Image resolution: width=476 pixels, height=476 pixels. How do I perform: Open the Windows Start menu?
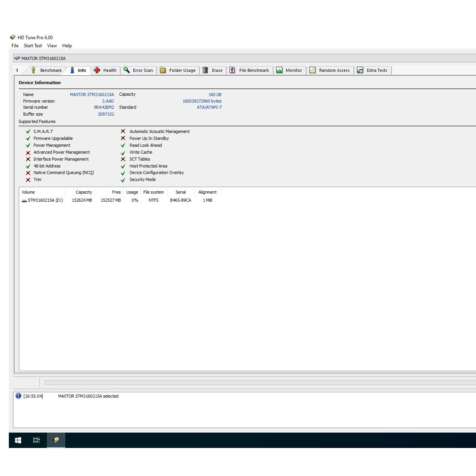click(18, 440)
